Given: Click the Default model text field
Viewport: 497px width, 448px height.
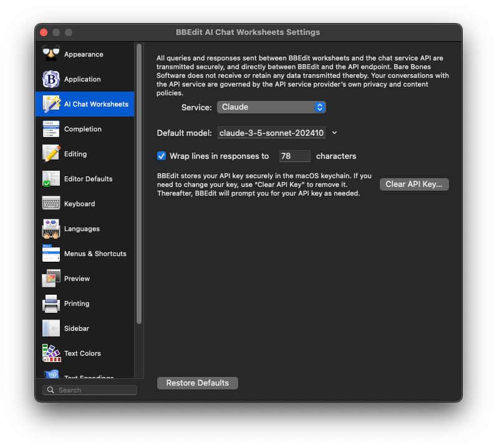Looking at the screenshot, I should tap(271, 133).
